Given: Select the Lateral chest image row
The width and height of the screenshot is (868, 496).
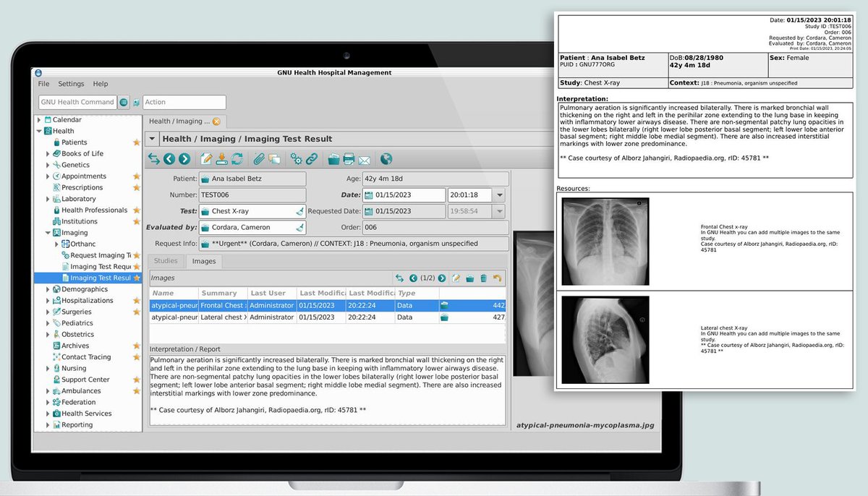Looking at the screenshot, I should (x=327, y=317).
